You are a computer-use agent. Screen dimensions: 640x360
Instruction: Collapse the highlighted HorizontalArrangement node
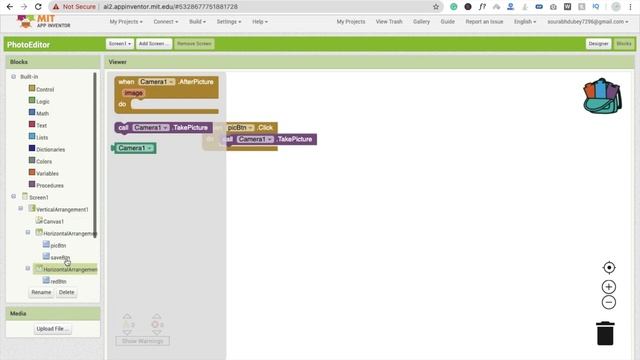[28, 269]
